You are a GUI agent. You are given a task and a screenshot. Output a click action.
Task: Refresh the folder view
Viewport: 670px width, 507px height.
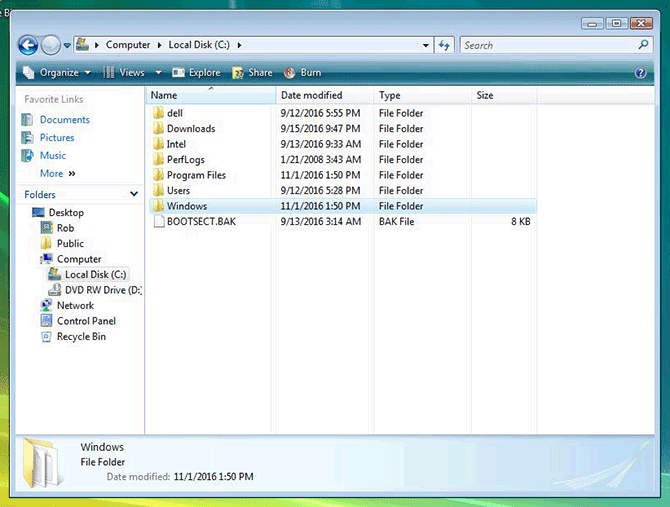(444, 45)
